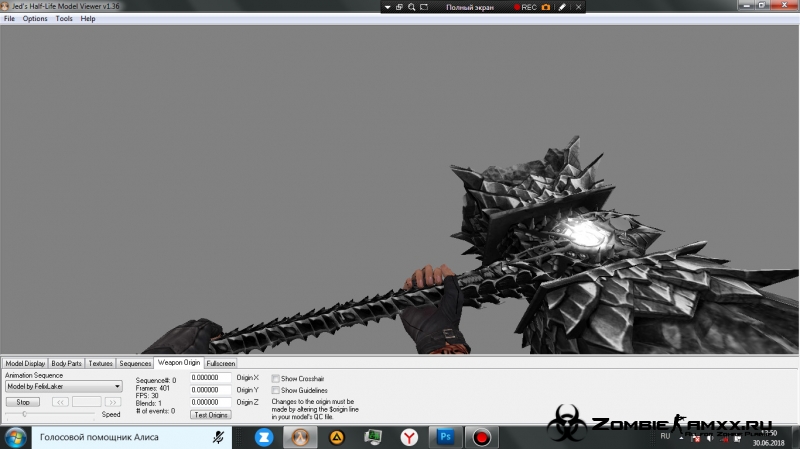Open the red record app in taskbar
Image resolution: width=800 pixels, height=449 pixels.
(481, 437)
